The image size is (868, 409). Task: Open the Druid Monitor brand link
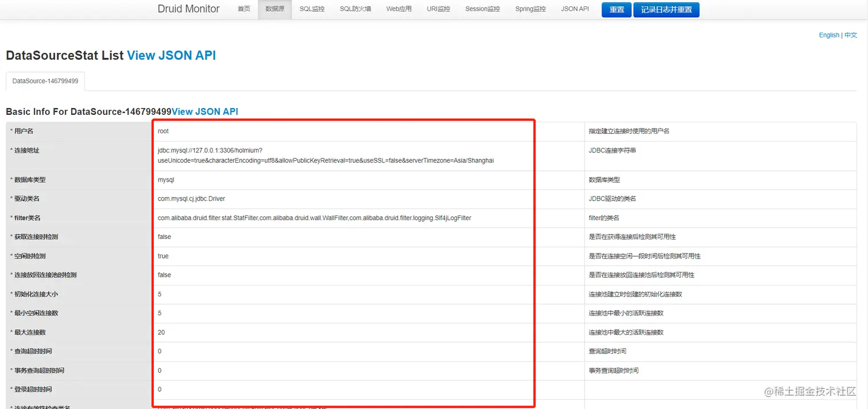[x=188, y=9]
